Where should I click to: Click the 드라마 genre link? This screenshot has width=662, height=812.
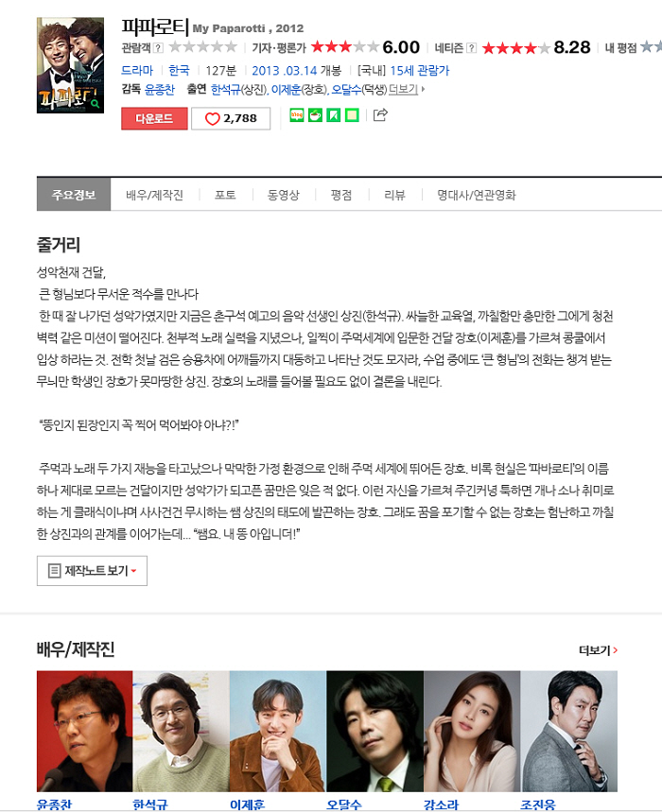(x=137, y=71)
